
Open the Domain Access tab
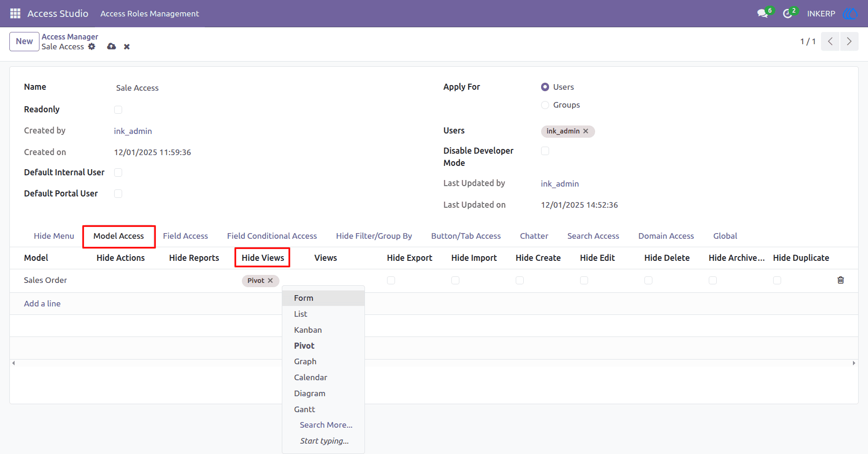[666, 236]
